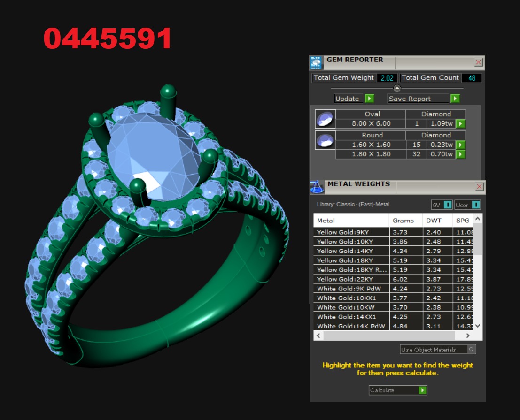This screenshot has width=520, height=420.
Task: Click the 1.09tw weight cell
Action: (442, 123)
